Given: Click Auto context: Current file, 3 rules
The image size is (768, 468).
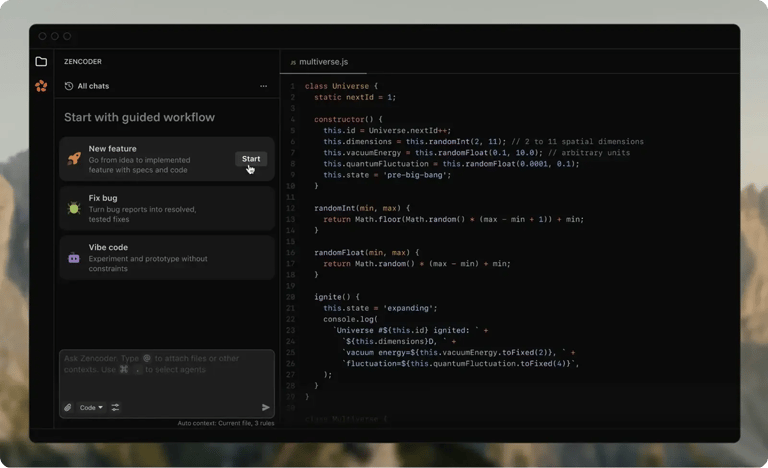Looking at the screenshot, I should pos(226,423).
